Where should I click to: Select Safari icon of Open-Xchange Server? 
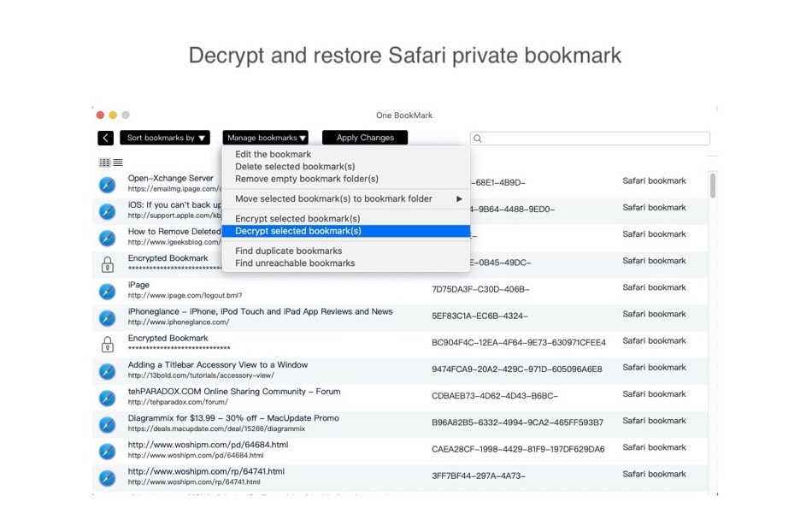107,185
